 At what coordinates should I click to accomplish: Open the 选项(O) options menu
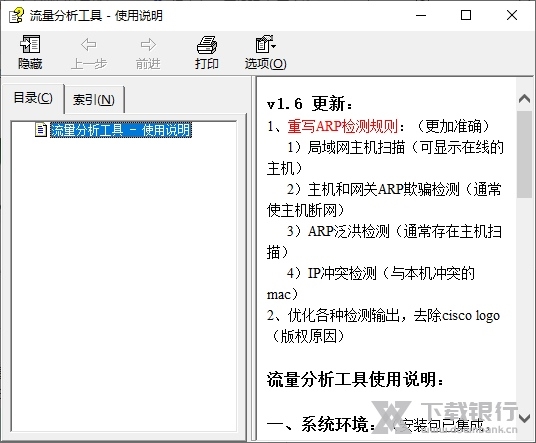[x=266, y=52]
